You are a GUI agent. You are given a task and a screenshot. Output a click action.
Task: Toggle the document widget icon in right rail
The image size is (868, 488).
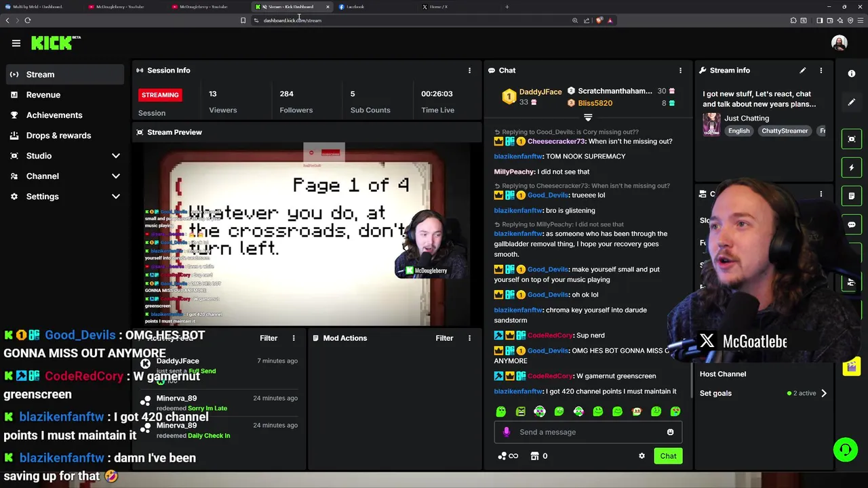(x=852, y=196)
